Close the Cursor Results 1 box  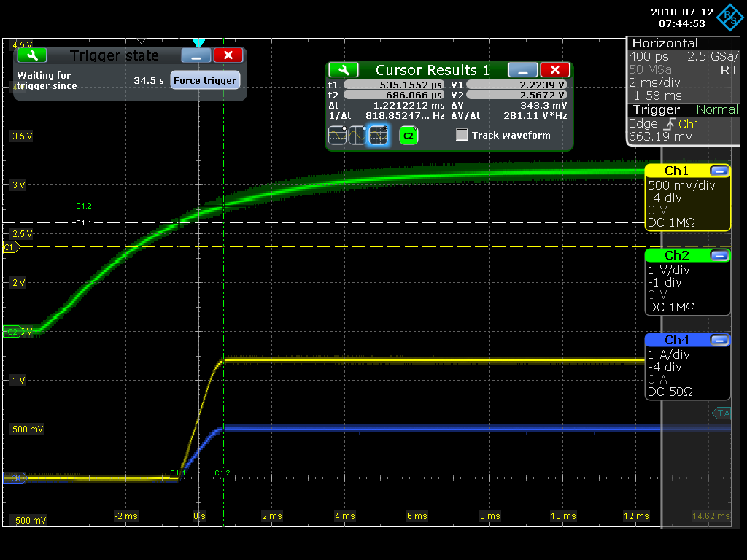(x=554, y=70)
